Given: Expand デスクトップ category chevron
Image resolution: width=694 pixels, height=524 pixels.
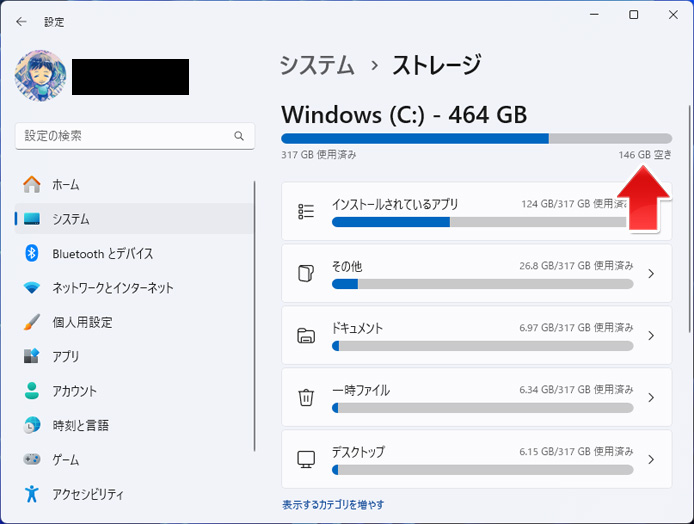Looking at the screenshot, I should (x=651, y=459).
